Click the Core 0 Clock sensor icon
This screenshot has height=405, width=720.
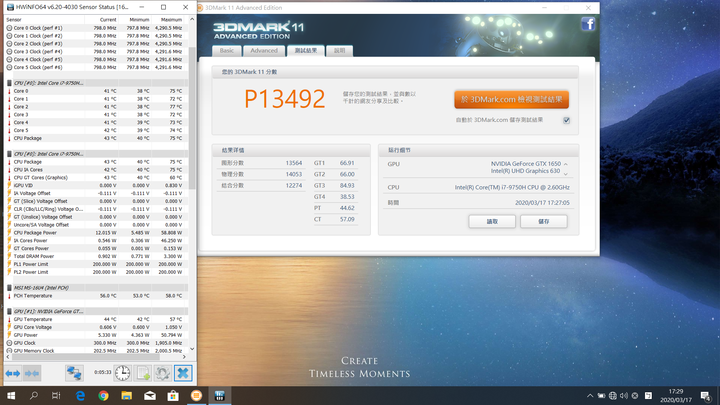(9, 28)
